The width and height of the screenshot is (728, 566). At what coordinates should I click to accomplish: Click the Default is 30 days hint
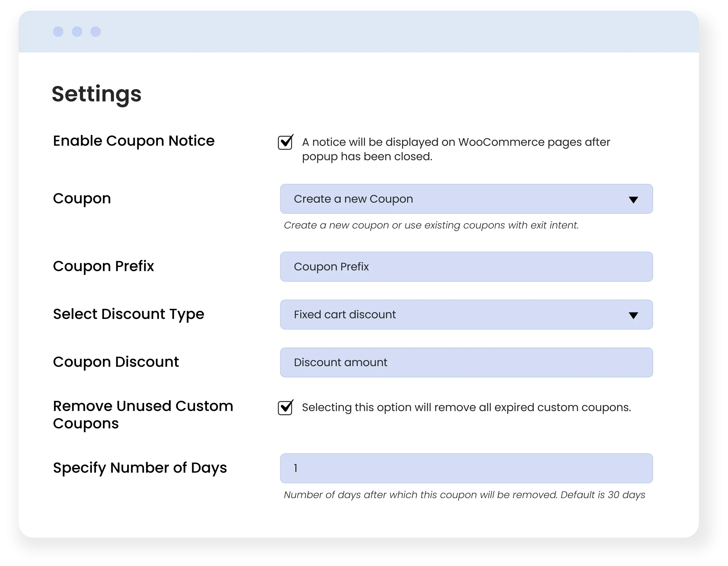[x=603, y=495]
